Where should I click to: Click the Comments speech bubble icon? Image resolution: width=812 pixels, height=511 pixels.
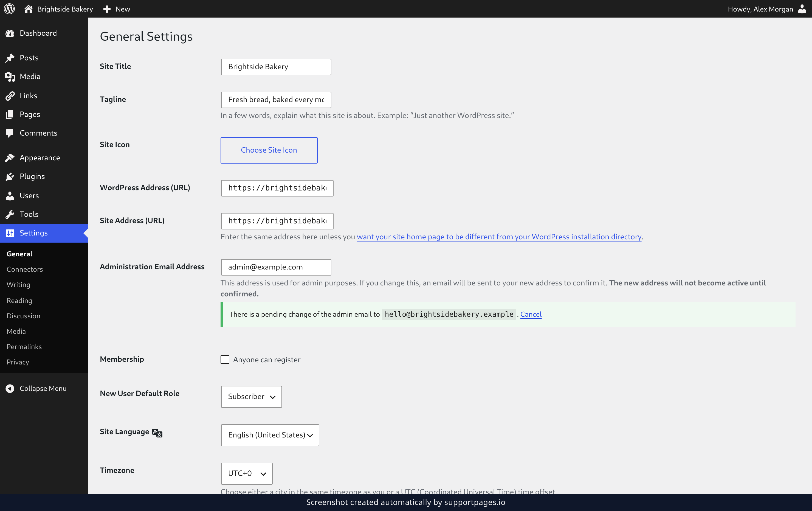10,133
